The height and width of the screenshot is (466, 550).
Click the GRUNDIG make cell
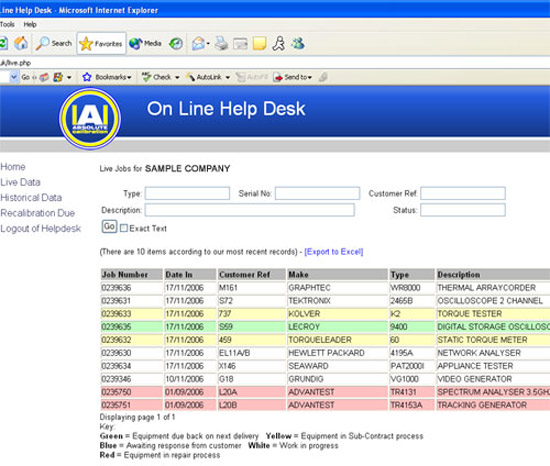[337, 379]
